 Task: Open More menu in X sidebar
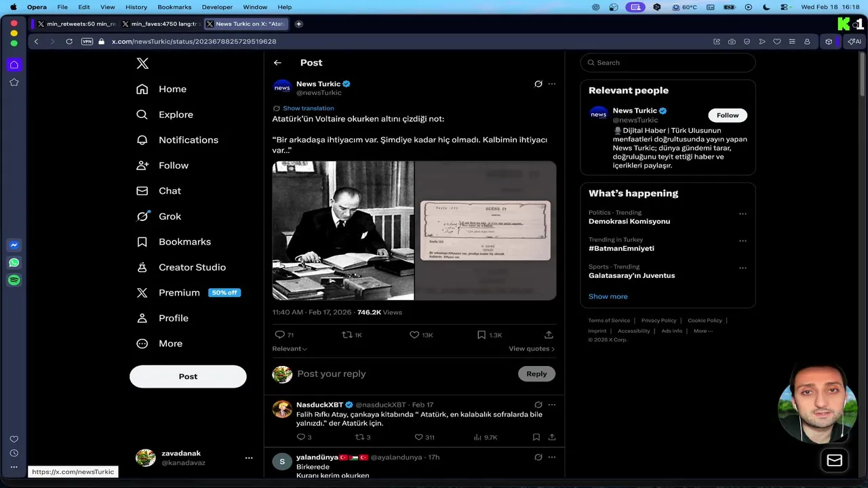[160, 344]
